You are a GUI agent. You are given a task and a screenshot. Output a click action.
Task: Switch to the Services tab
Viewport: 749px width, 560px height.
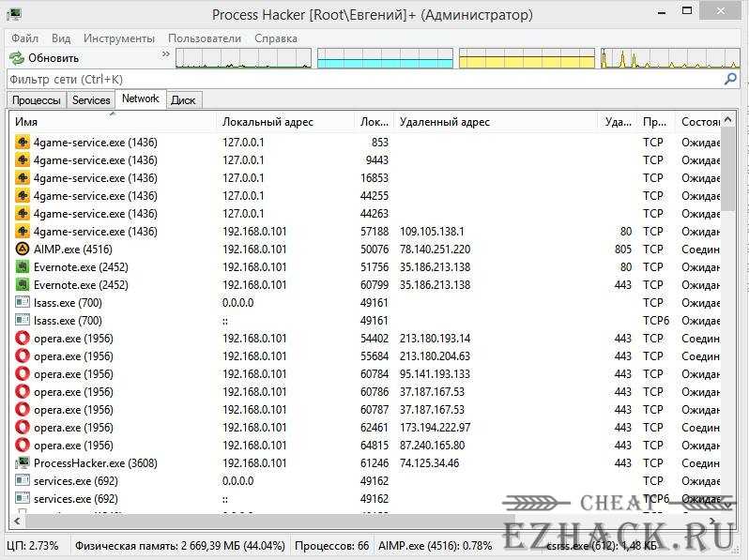pos(91,100)
